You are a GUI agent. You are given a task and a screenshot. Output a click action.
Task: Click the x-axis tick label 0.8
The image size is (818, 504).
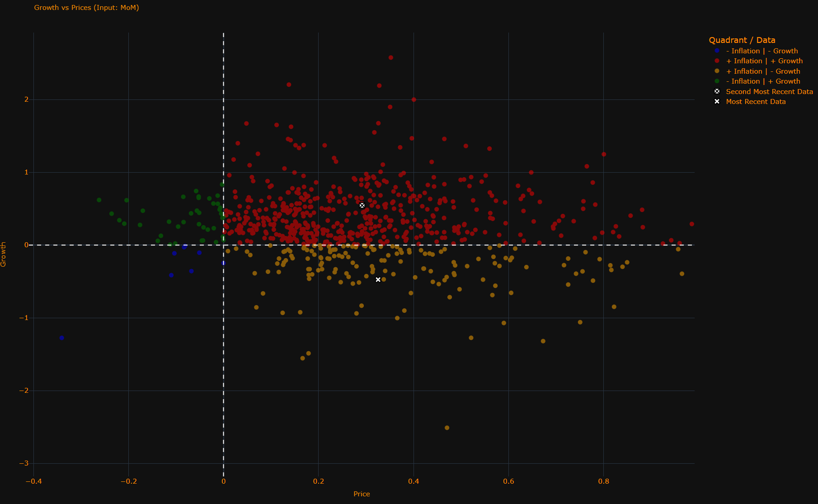pyautogui.click(x=604, y=481)
